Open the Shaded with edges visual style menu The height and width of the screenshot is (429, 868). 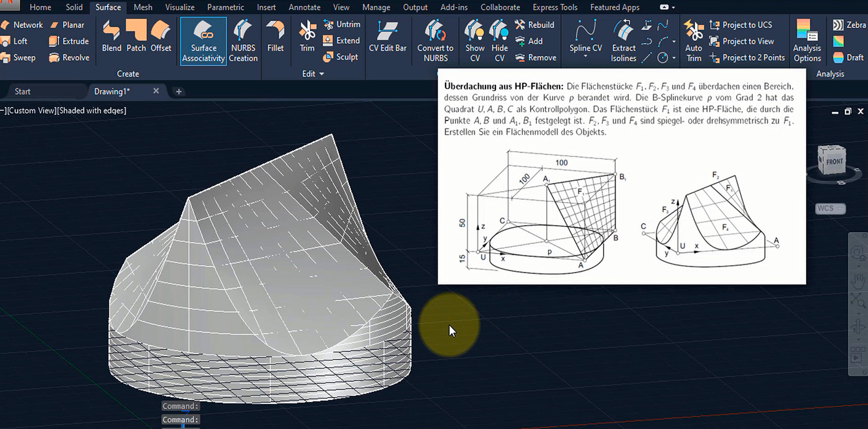pos(91,111)
